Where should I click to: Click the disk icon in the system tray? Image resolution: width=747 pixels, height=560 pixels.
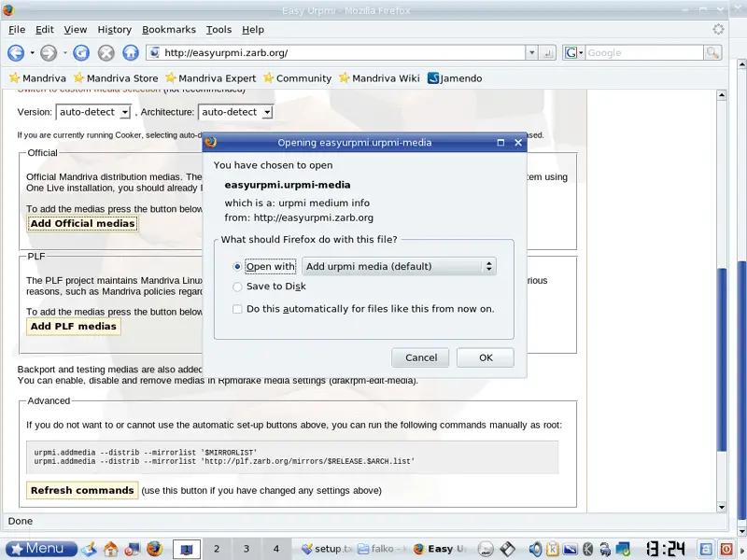tap(507, 549)
